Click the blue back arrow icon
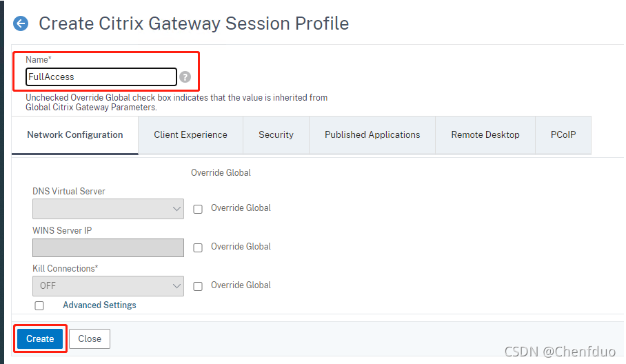 pyautogui.click(x=21, y=23)
